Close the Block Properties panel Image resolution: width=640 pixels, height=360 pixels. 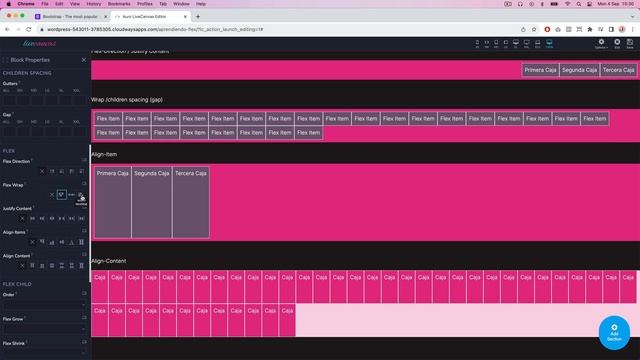(84, 60)
